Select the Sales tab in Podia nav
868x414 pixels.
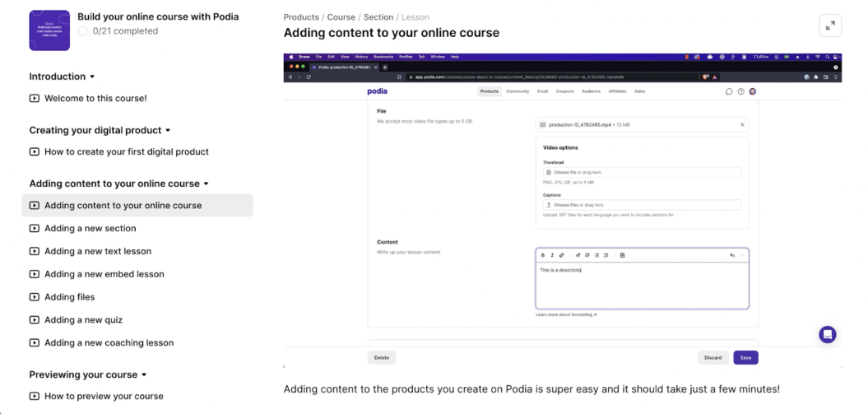tap(639, 91)
